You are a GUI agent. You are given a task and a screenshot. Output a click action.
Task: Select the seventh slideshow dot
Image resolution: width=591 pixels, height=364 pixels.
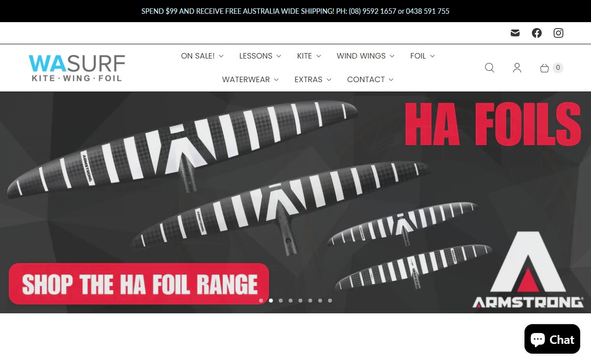(320, 301)
